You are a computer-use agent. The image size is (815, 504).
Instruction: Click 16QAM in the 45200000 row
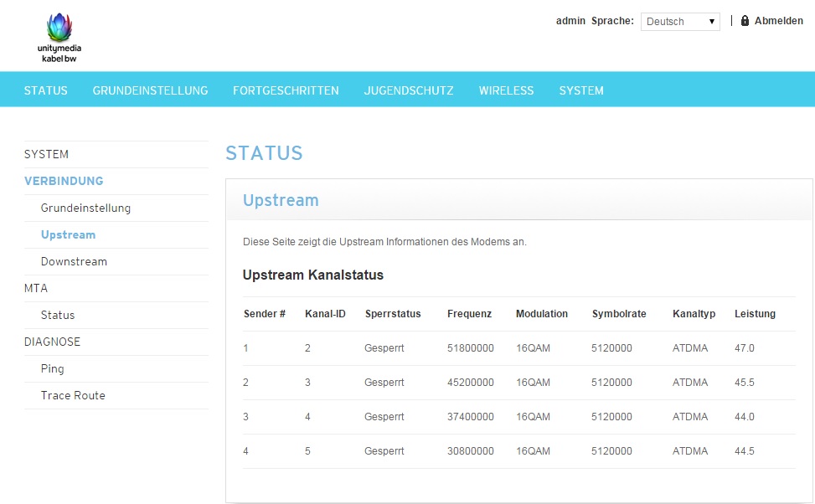click(x=533, y=383)
